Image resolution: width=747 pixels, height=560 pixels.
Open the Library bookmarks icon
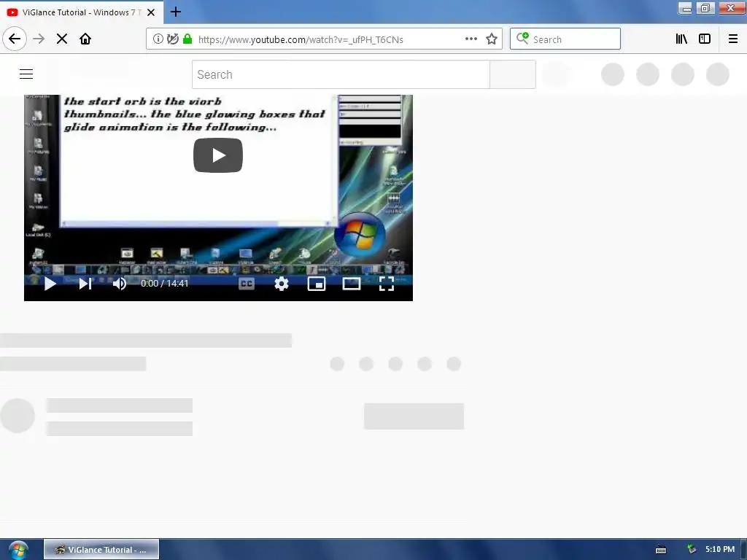pos(681,39)
